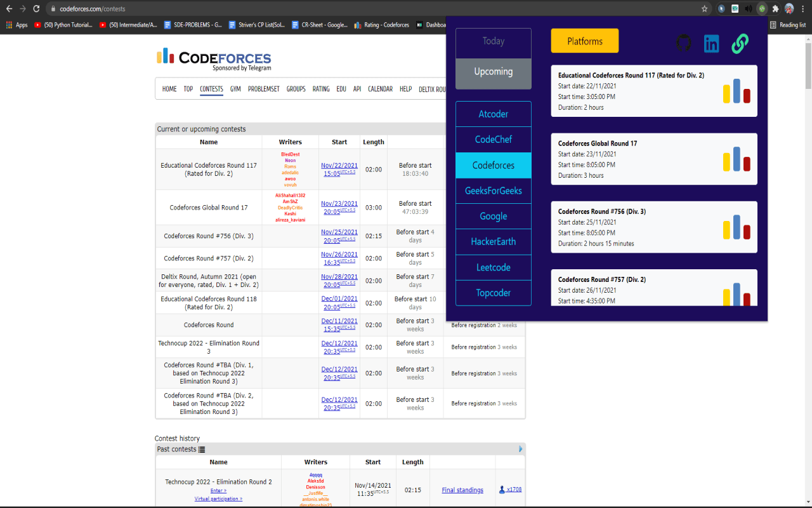The width and height of the screenshot is (812, 508).
Task: Click the Past contests list icon
Action: [202, 450]
